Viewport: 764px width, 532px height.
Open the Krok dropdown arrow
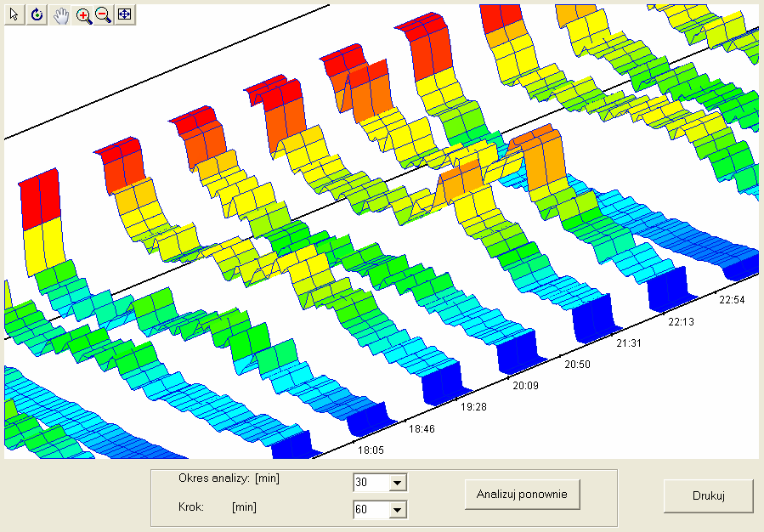click(398, 510)
